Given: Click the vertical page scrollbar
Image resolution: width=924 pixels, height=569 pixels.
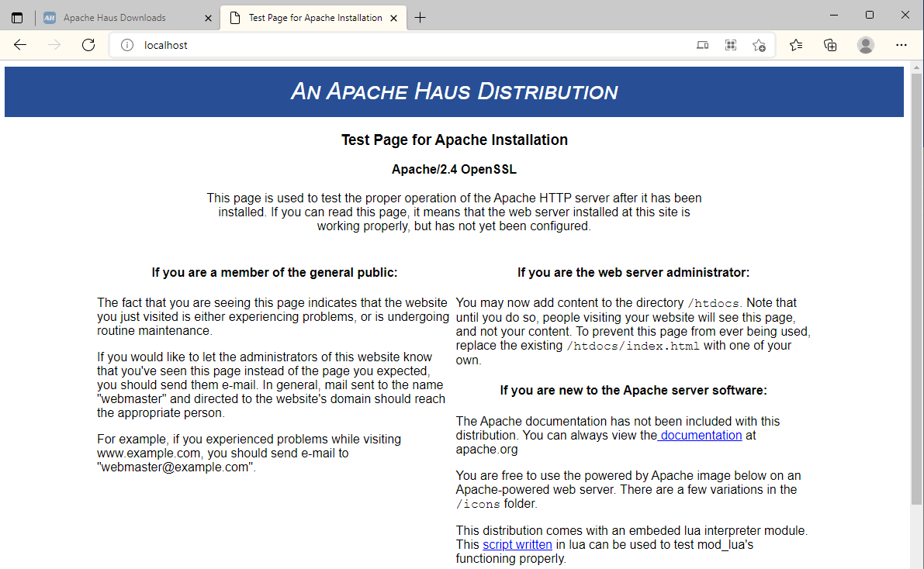Looking at the screenshot, I should coord(916,310).
